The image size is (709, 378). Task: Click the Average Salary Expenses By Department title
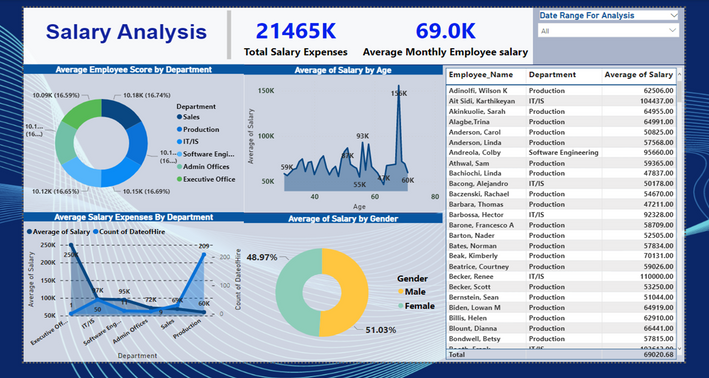[x=133, y=217]
